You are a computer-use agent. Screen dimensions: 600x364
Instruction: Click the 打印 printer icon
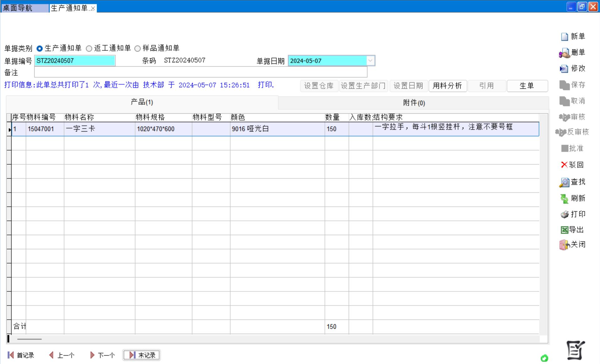coord(565,214)
